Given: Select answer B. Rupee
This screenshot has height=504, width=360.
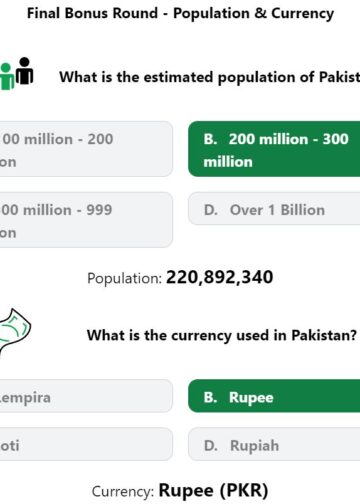Looking at the screenshot, I should coord(274,396).
